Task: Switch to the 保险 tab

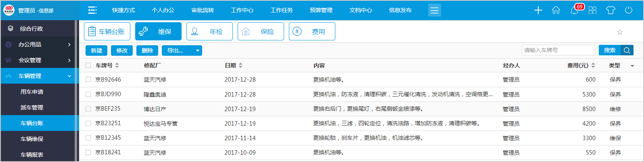Action: [x=261, y=32]
